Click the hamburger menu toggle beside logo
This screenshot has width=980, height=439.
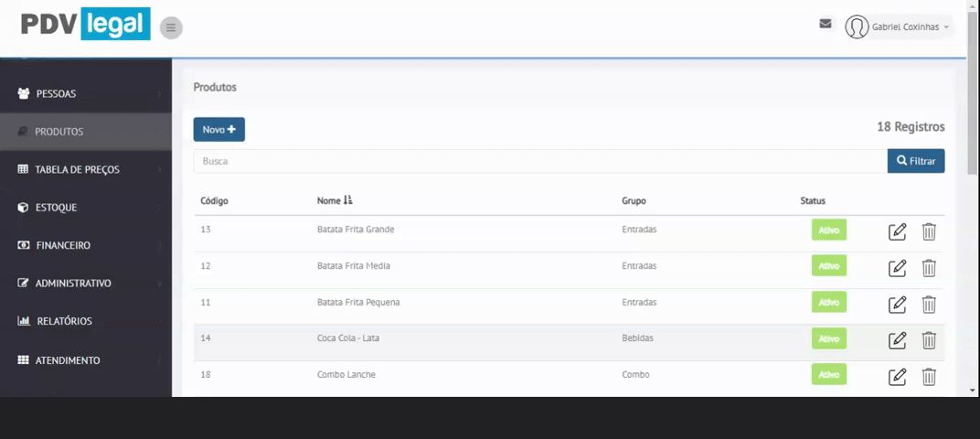coord(171,27)
